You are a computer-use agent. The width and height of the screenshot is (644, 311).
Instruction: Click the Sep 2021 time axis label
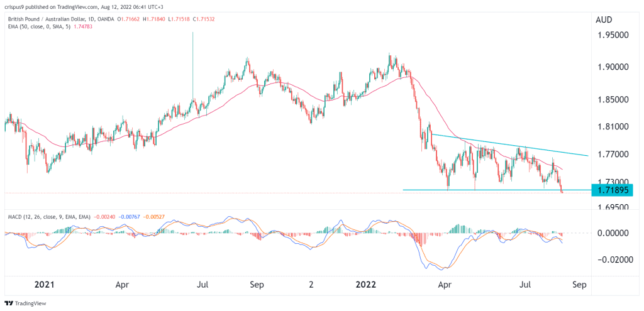257,283
